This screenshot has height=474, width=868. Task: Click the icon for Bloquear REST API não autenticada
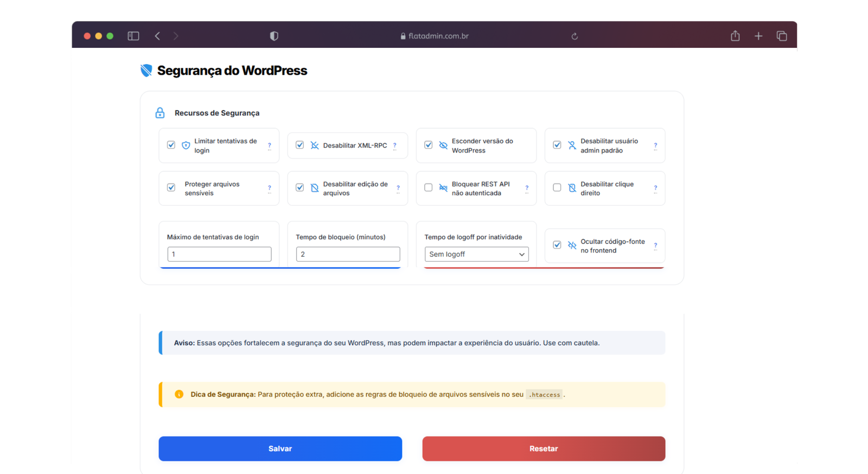[443, 188]
